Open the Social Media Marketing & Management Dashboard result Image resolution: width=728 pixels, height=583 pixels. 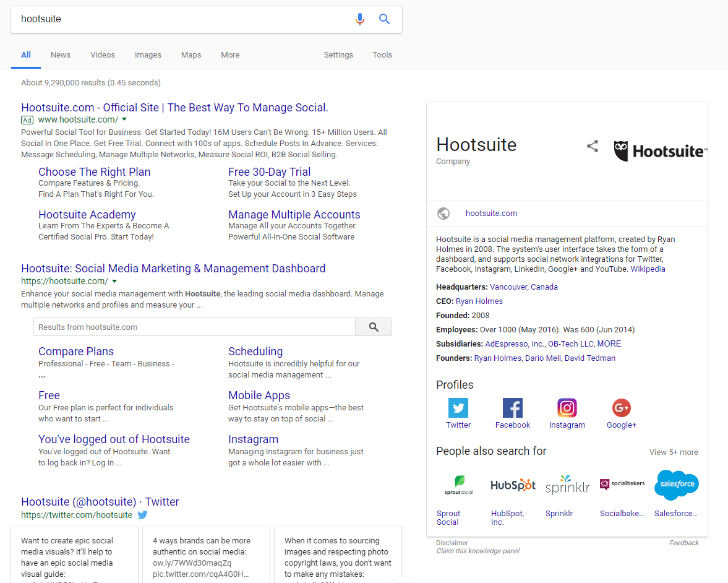pyautogui.click(x=173, y=269)
